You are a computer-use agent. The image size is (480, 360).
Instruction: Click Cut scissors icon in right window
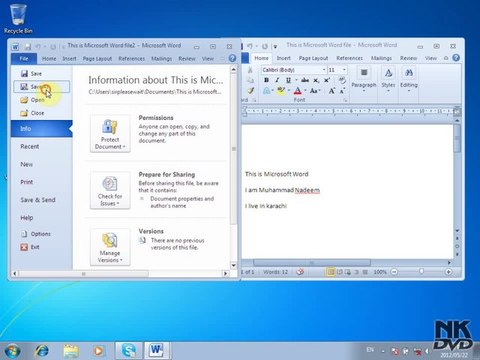(250, 70)
